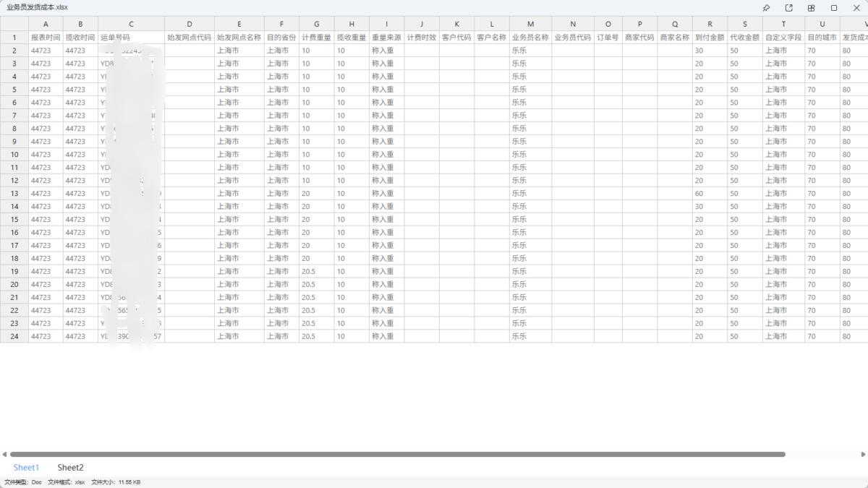Select the row 1 header number
Viewport: 868px width, 488px height.
pyautogui.click(x=14, y=37)
